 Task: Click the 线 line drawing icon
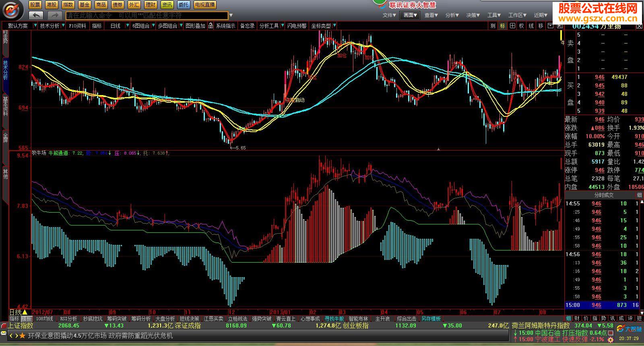(x=531, y=26)
